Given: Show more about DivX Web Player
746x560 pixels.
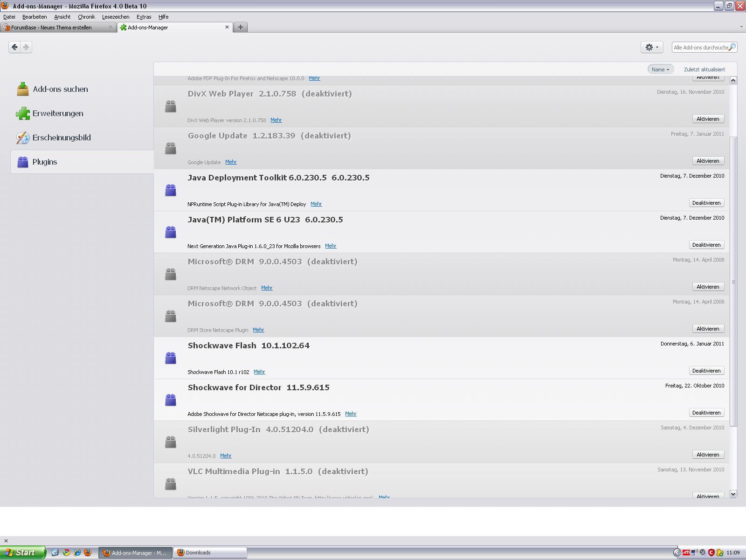Looking at the screenshot, I should point(276,120).
